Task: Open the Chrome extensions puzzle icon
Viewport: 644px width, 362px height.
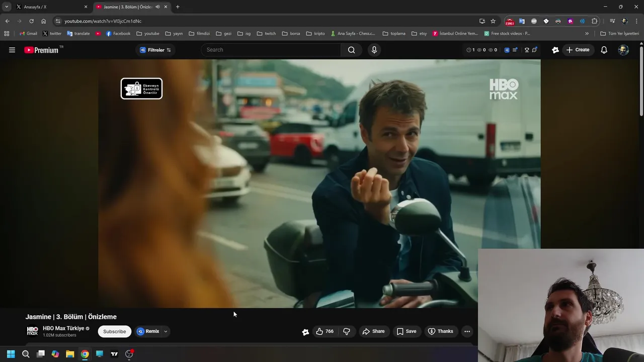Action: click(594, 21)
